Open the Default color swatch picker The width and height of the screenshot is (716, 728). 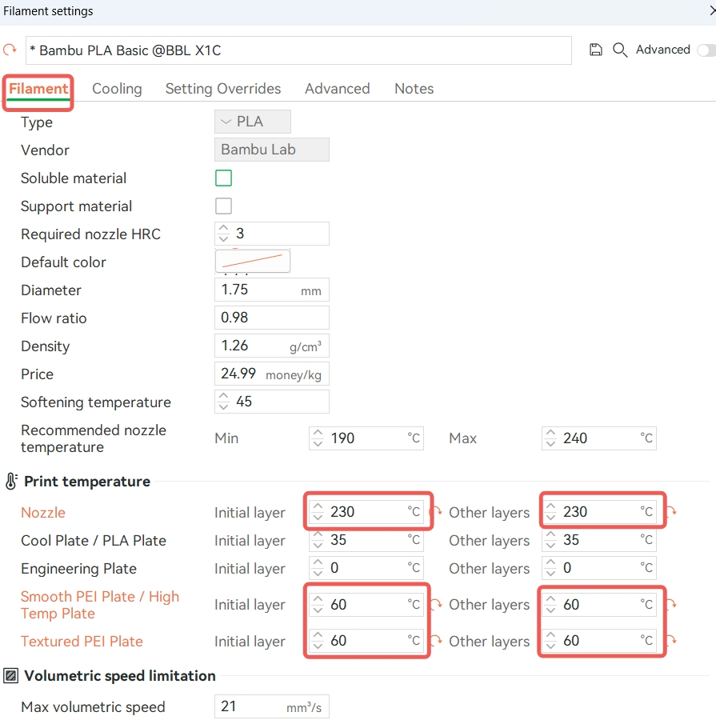tap(253, 262)
